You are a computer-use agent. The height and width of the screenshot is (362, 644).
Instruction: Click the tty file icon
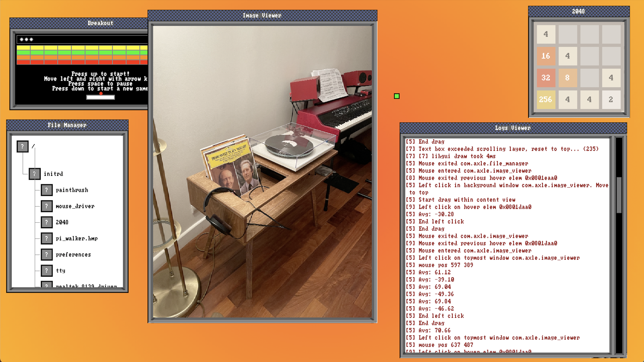(47, 271)
